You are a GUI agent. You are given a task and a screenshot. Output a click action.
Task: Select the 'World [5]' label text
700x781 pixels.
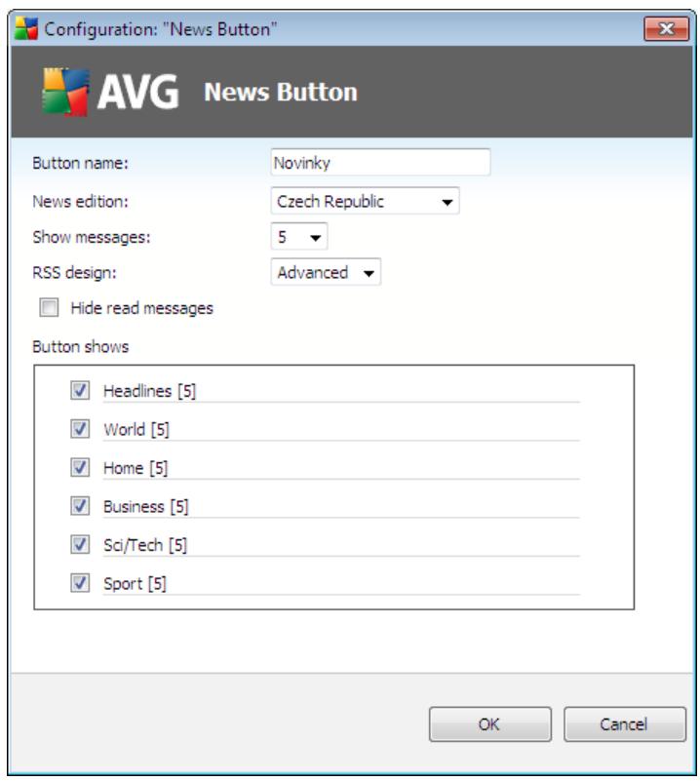[136, 429]
